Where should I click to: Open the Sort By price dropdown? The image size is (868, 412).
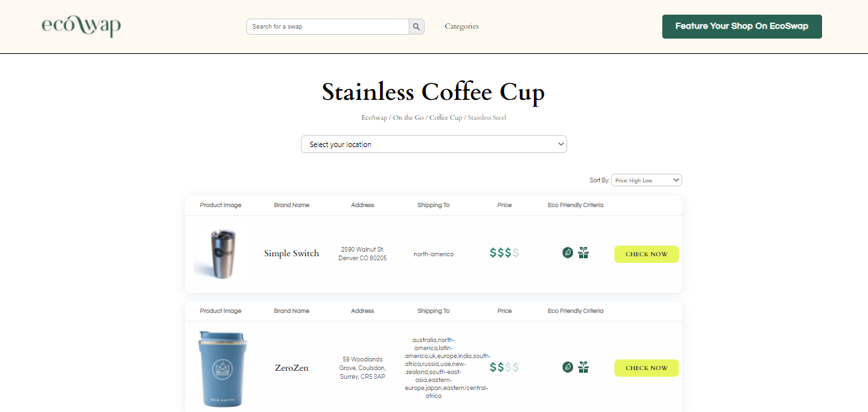(646, 180)
